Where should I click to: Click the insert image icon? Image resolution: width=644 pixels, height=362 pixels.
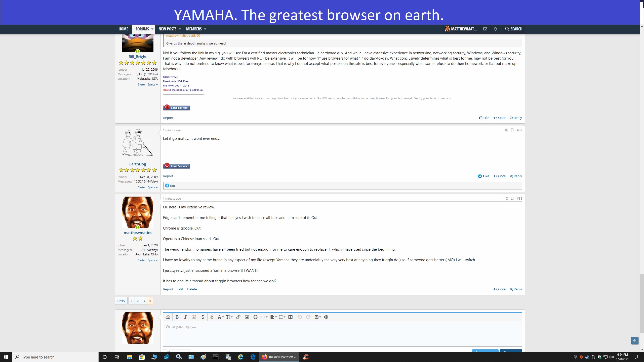[247, 317]
